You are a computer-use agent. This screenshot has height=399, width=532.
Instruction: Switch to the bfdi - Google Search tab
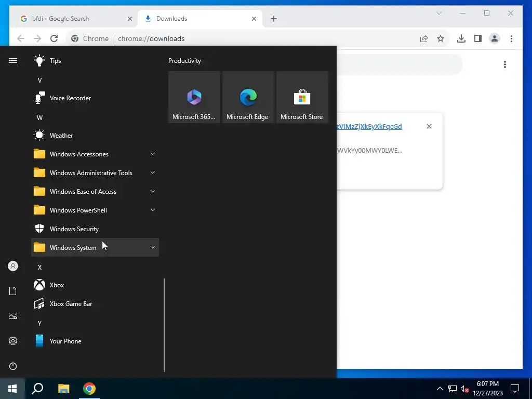pos(74,19)
